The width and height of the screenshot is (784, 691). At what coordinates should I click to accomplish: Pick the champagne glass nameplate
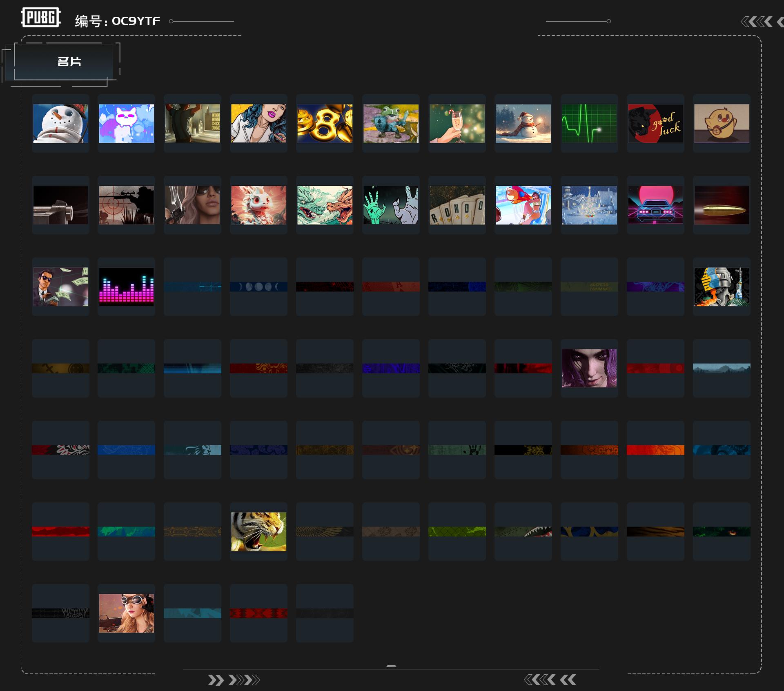coord(457,123)
